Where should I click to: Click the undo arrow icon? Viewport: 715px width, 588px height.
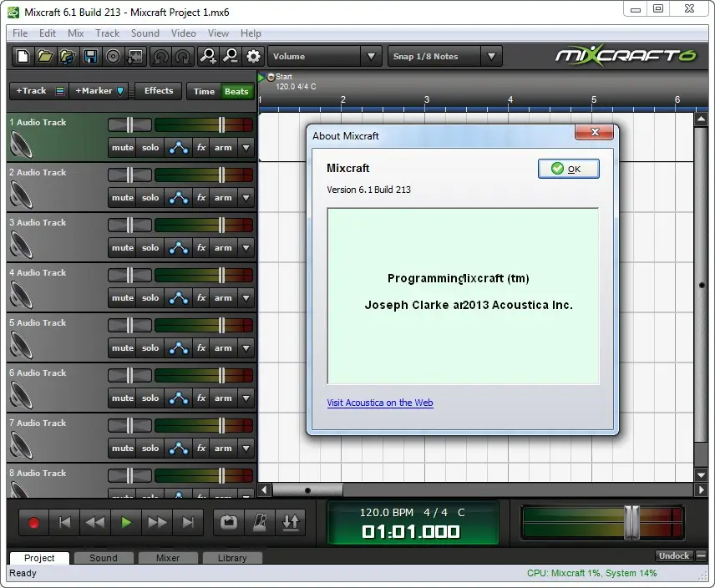tap(160, 57)
